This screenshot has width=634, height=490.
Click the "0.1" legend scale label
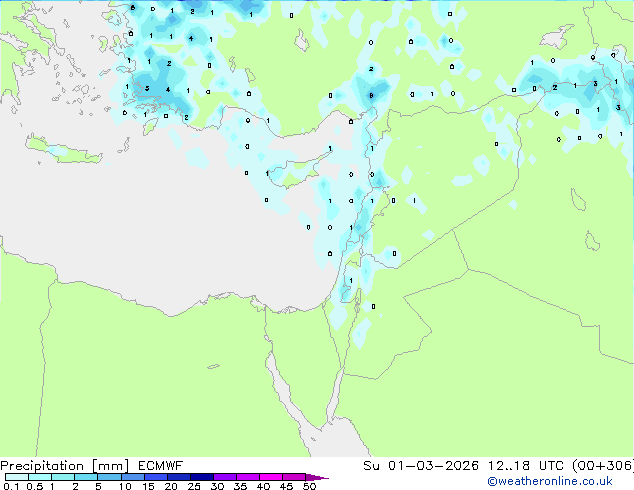click(11, 486)
